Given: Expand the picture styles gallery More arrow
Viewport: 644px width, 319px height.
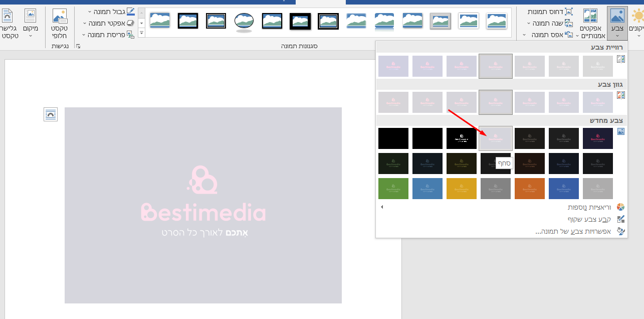Looking at the screenshot, I should pyautogui.click(x=141, y=33).
